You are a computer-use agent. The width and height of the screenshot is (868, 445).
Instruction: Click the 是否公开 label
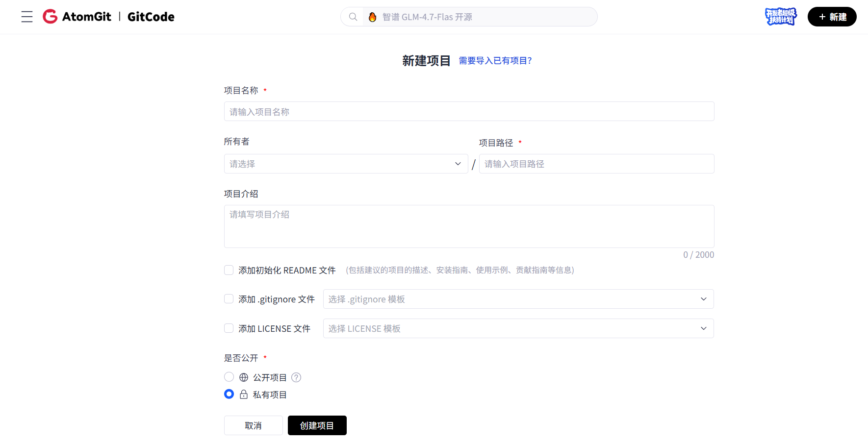point(241,358)
